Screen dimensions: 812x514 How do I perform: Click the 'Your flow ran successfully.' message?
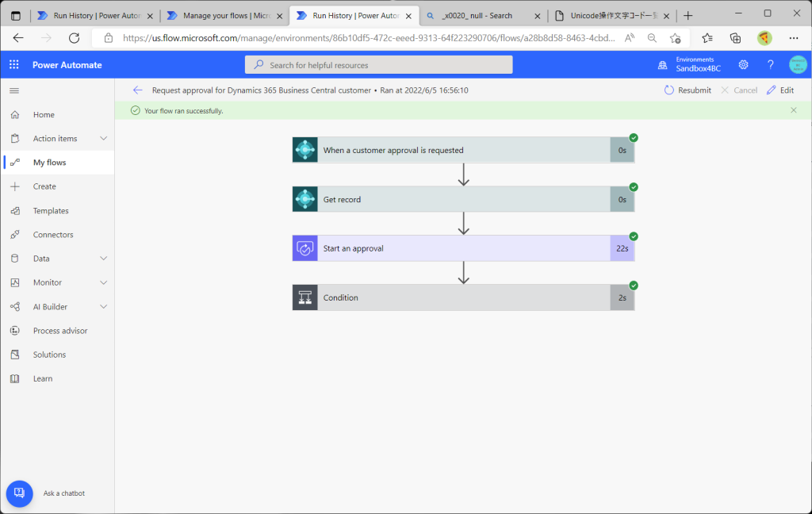[184, 111]
